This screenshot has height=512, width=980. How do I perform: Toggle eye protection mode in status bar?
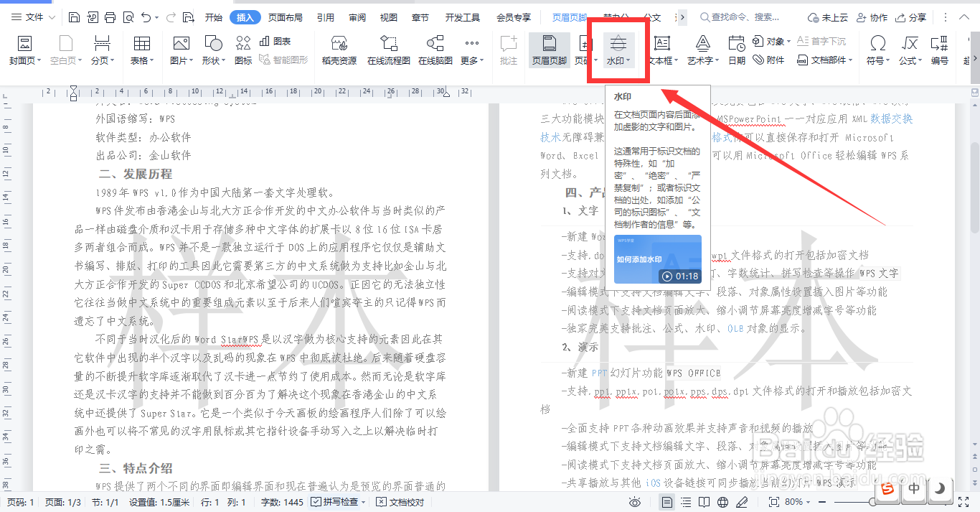(x=635, y=502)
